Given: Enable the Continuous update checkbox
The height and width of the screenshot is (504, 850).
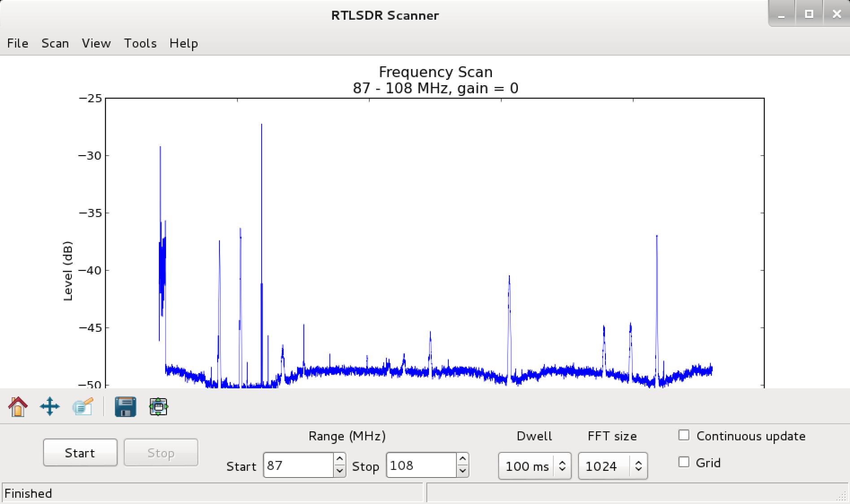Looking at the screenshot, I should click(684, 435).
